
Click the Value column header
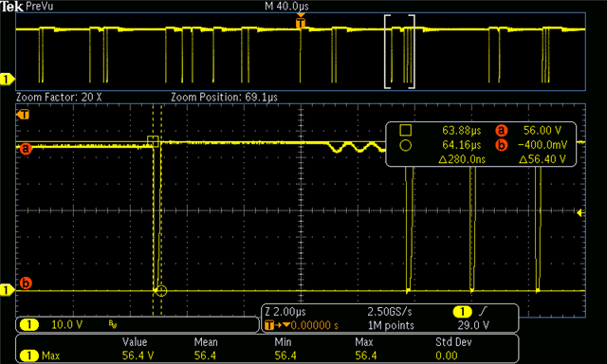click(x=135, y=342)
